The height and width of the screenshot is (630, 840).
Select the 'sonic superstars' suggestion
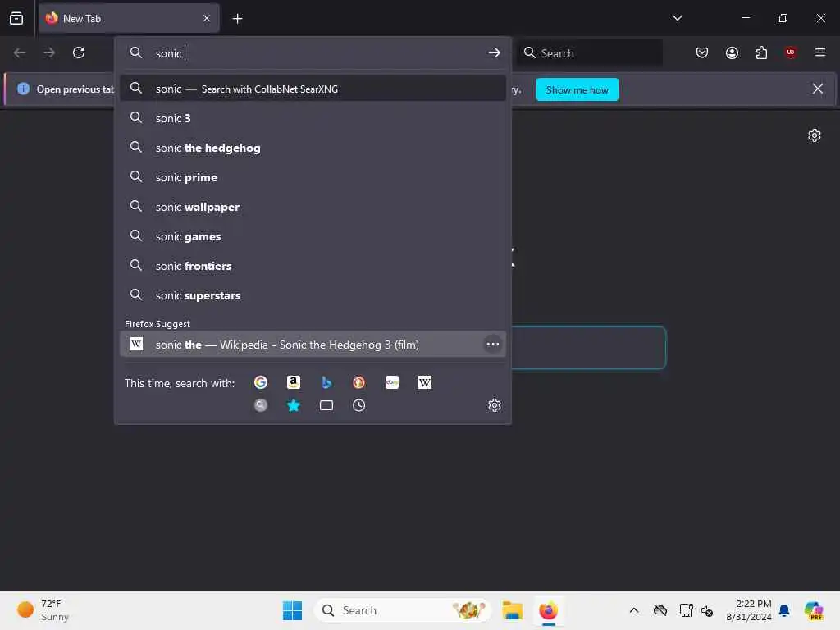point(313,295)
